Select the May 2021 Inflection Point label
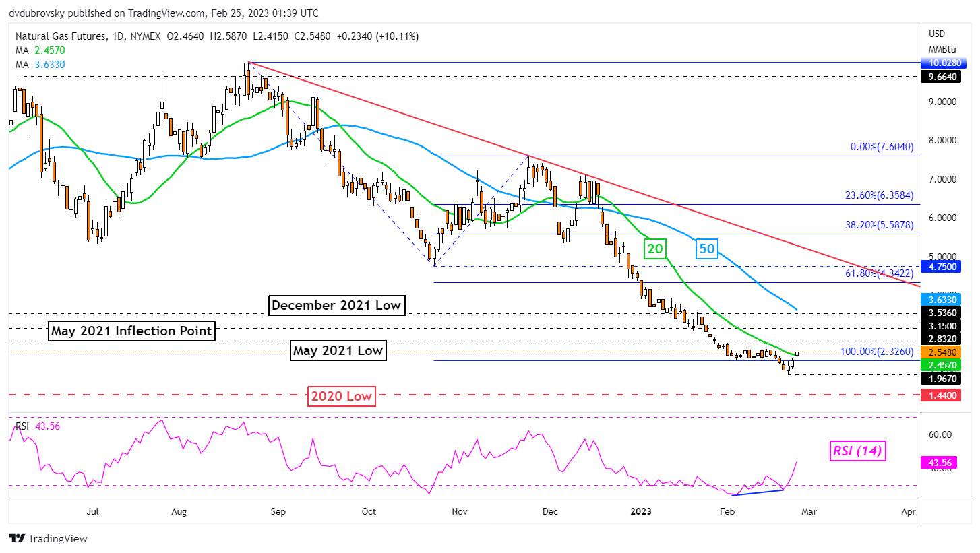This screenshot has width=980, height=553. (x=131, y=331)
